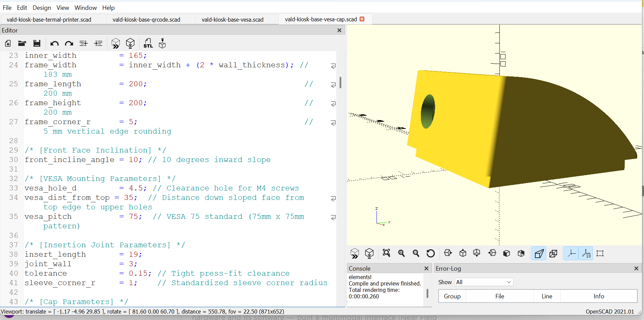Switch to vald-kiosk-base-vesa.scad tab
Screen dimensions: 644x320
pyautogui.click(x=233, y=20)
